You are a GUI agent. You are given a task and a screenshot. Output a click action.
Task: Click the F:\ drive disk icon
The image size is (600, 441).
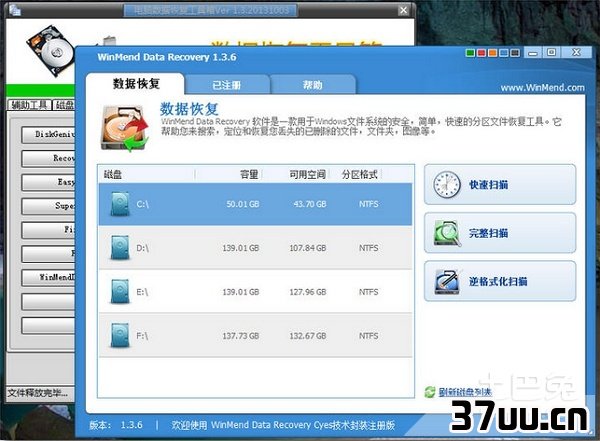[x=120, y=336]
